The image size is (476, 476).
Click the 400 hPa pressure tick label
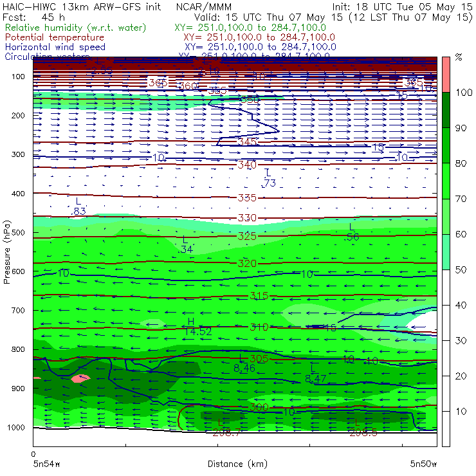(x=18, y=194)
